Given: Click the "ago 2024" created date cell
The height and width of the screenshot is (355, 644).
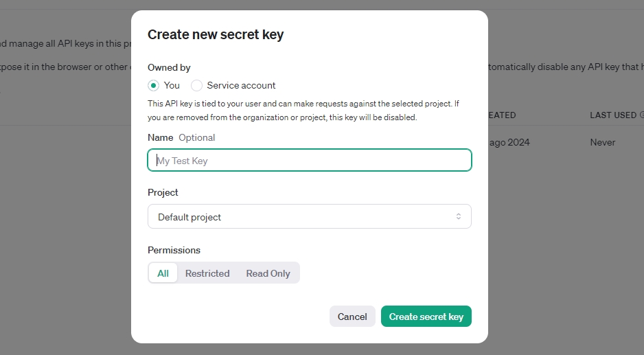Looking at the screenshot, I should [x=509, y=143].
